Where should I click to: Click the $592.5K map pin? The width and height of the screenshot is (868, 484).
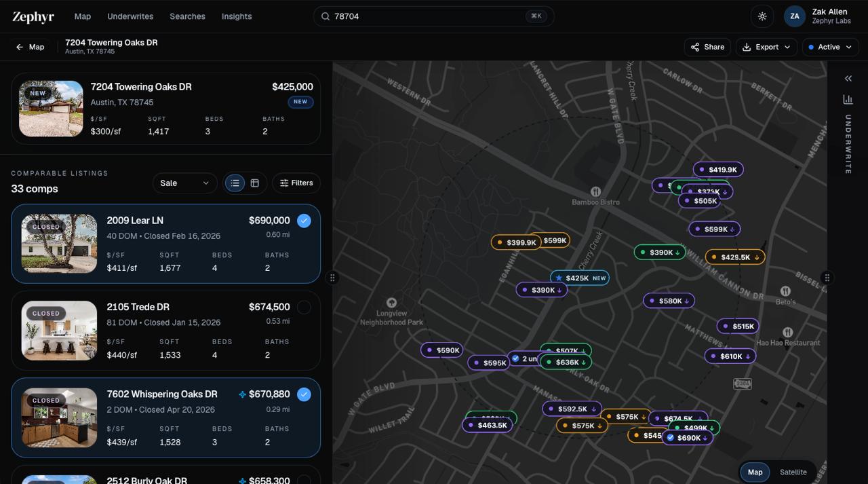point(572,409)
